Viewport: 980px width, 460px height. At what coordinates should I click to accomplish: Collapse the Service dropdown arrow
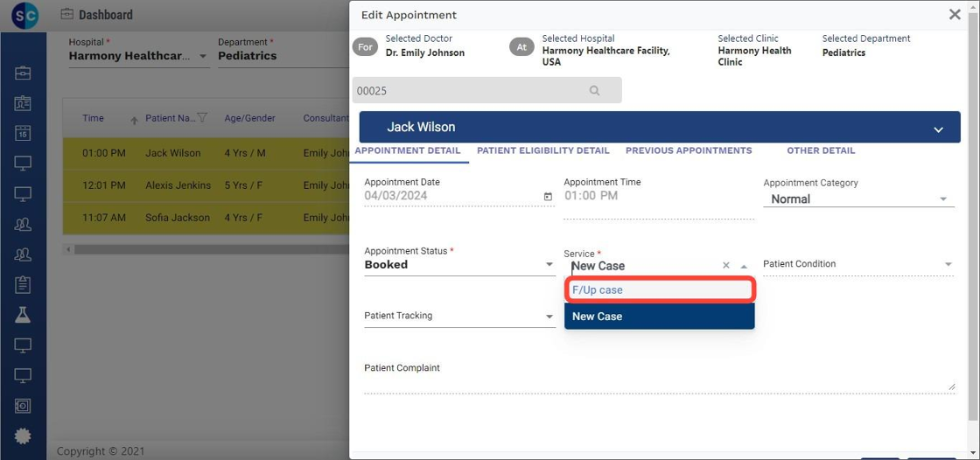click(744, 266)
